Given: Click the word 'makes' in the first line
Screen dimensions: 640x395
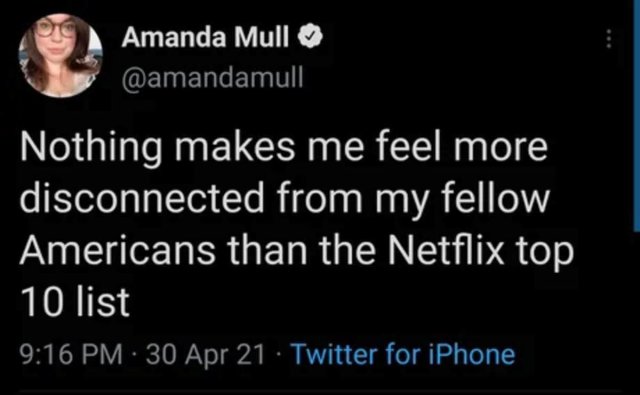Looking at the screenshot, I should (x=235, y=147).
